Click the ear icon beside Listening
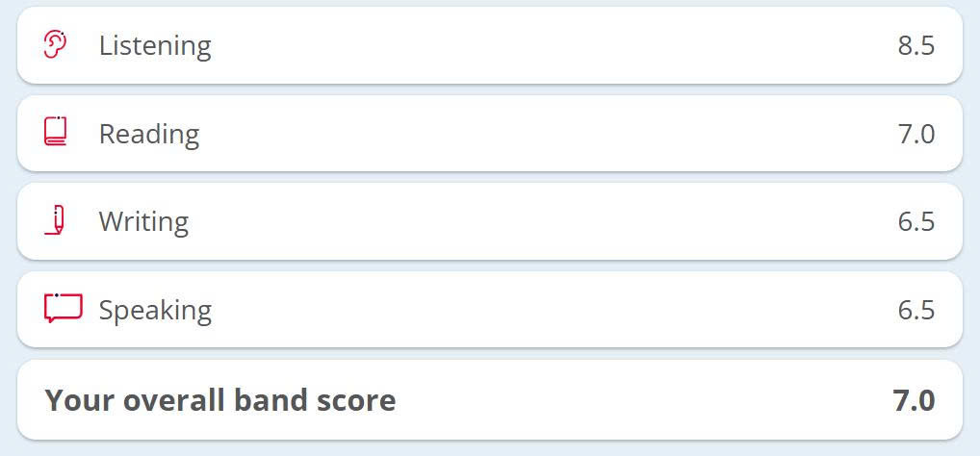 click(x=56, y=44)
